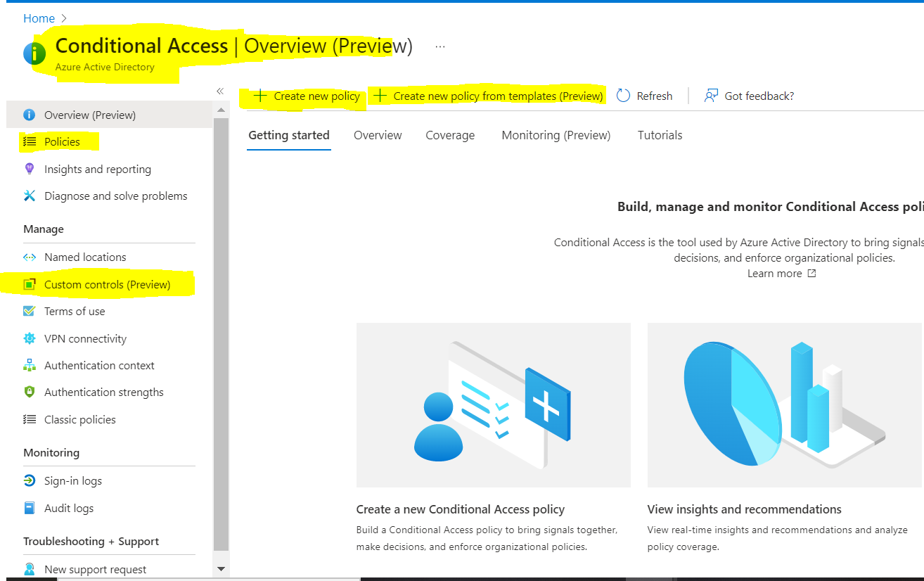The height and width of the screenshot is (581, 924).
Task: Click the Sign-in logs icon
Action: click(29, 481)
